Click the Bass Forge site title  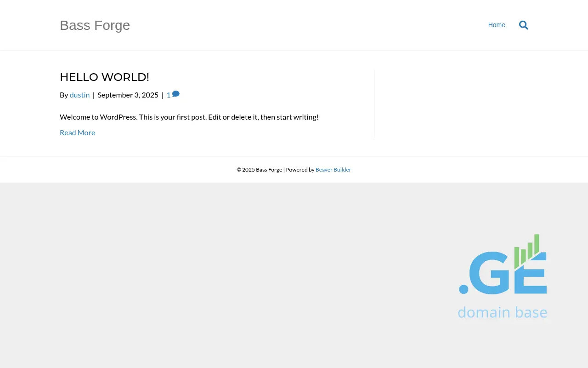point(95,25)
